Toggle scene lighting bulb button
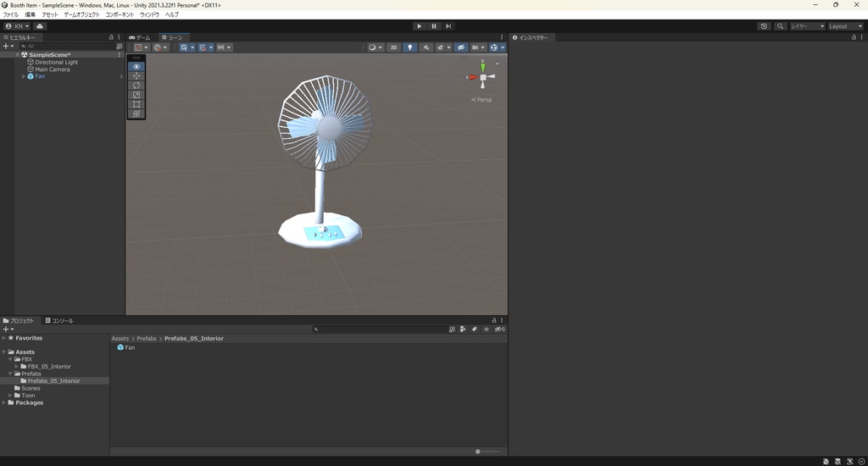The image size is (868, 466). tap(409, 47)
